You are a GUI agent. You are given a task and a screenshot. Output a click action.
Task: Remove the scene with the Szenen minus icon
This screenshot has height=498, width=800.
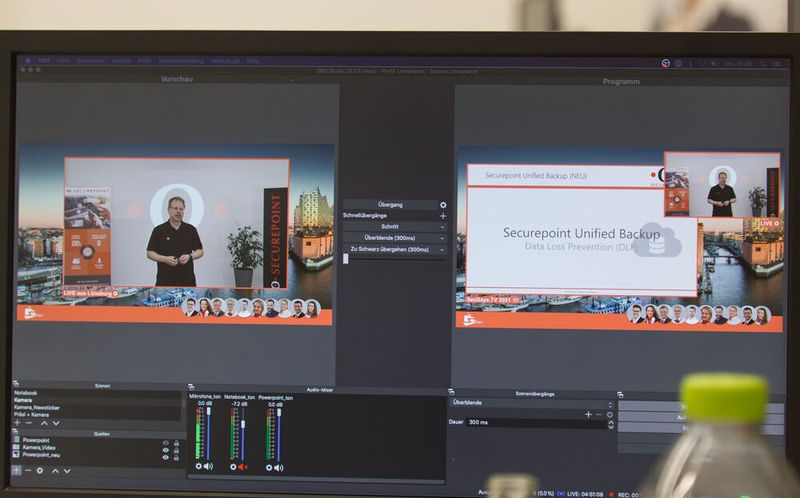(29, 423)
